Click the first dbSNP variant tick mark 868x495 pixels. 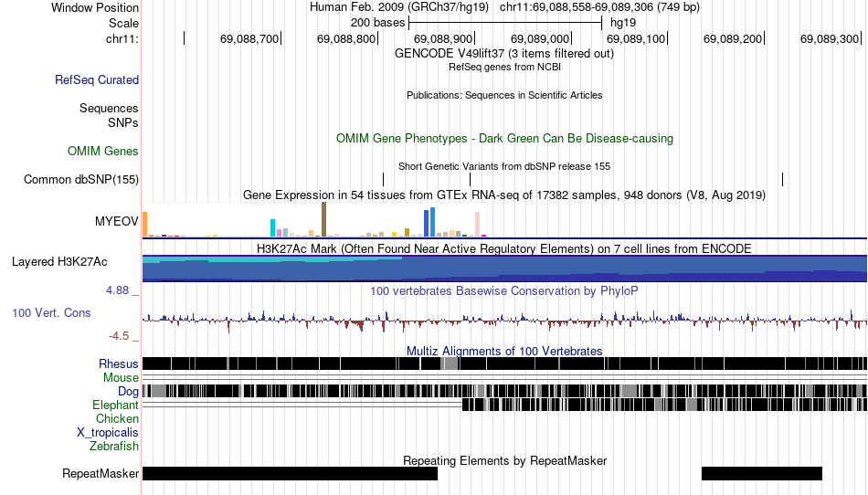click(383, 179)
